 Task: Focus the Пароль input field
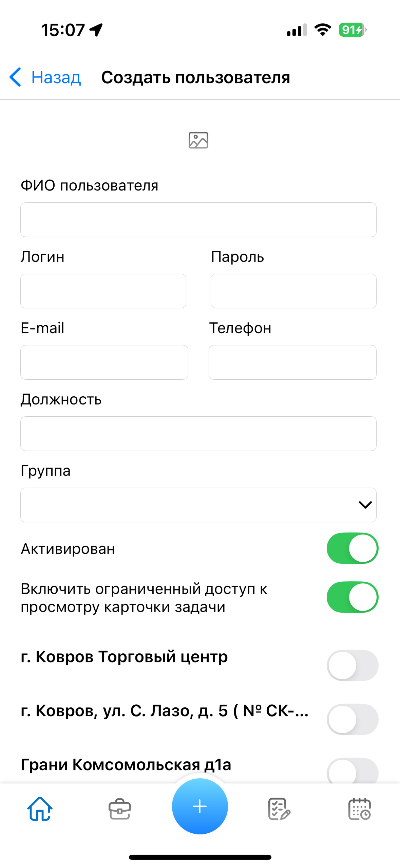293,291
